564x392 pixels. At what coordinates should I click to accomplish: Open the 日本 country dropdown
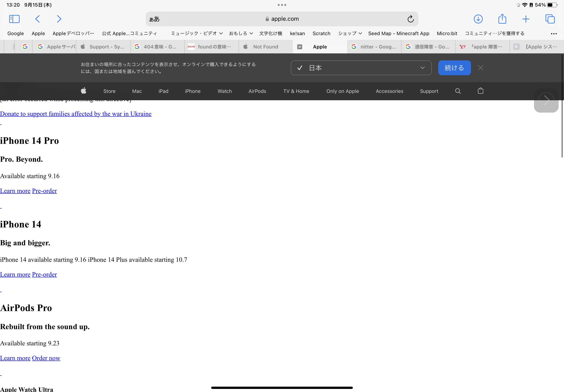coord(361,68)
